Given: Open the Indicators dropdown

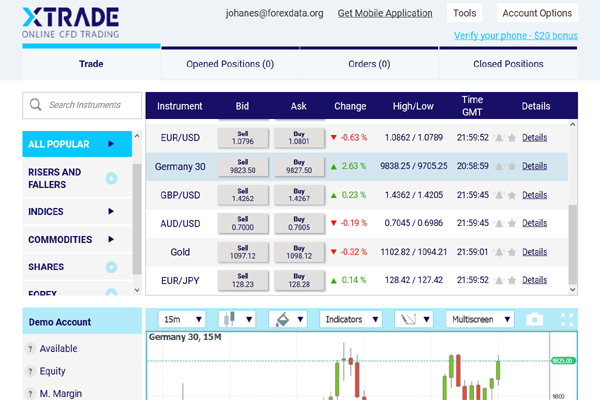Looking at the screenshot, I should click(x=351, y=319).
